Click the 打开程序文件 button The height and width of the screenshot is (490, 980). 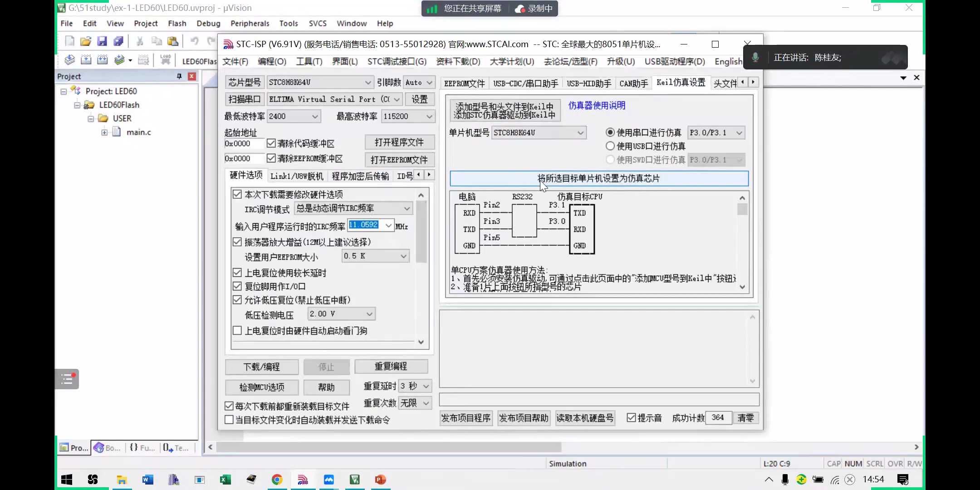(x=399, y=142)
